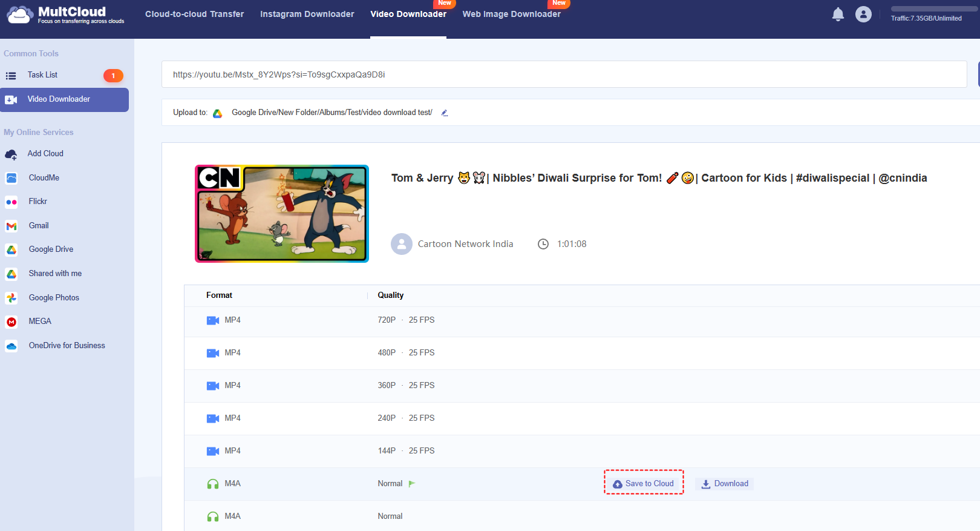Click Cartoon Network India channel avatar
Image resolution: width=980 pixels, height=531 pixels.
(x=402, y=244)
